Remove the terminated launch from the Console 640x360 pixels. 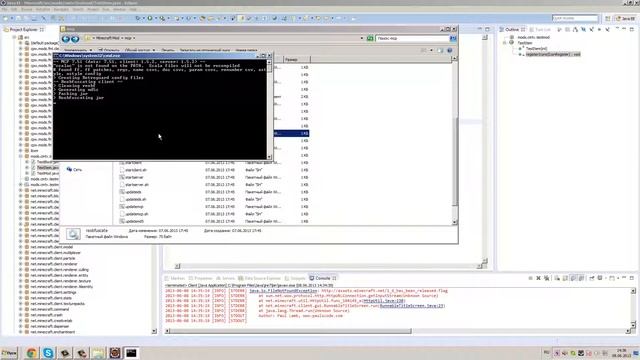pos(538,278)
